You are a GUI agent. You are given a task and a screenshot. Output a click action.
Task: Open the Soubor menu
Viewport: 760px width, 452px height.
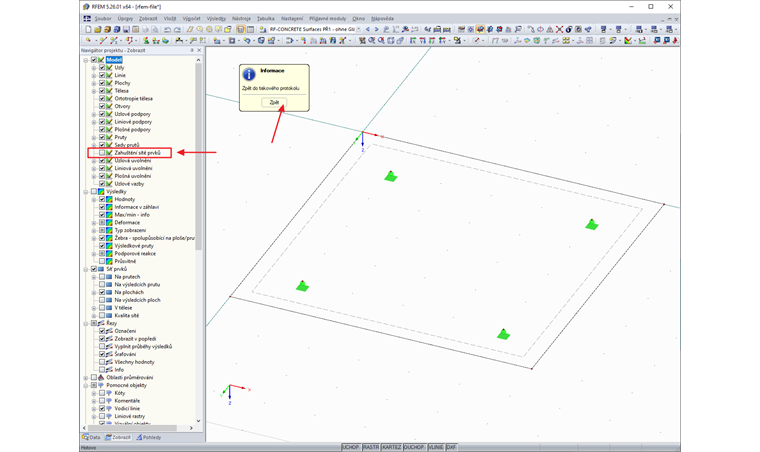103,18
